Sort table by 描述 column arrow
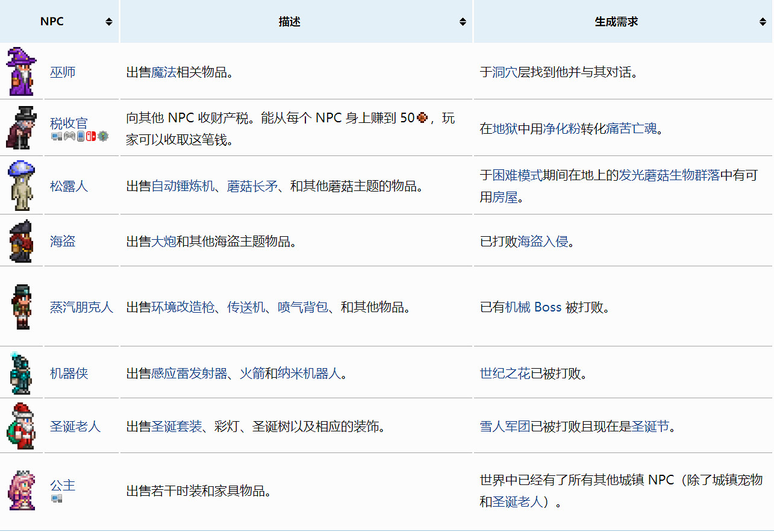Viewport: 774px width, 532px height. coord(462,22)
